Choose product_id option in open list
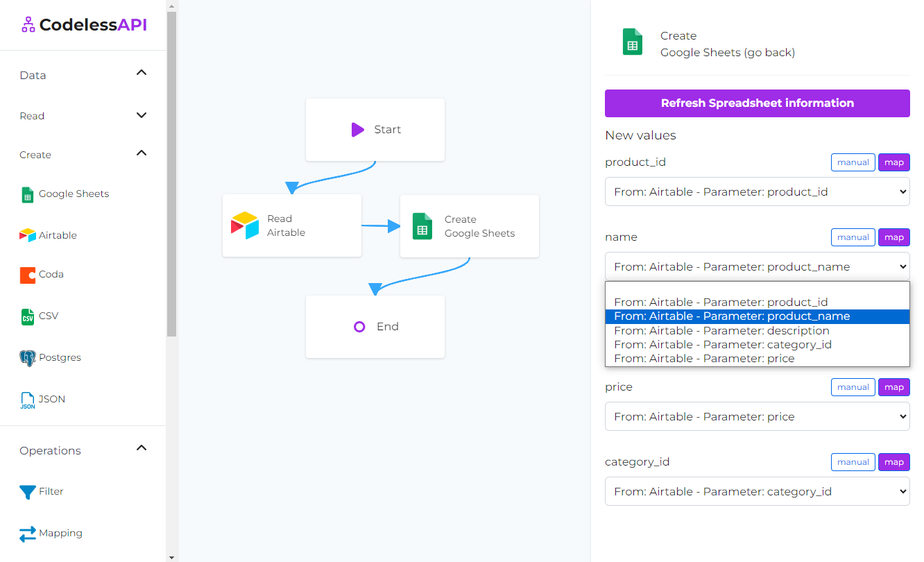 click(757, 303)
